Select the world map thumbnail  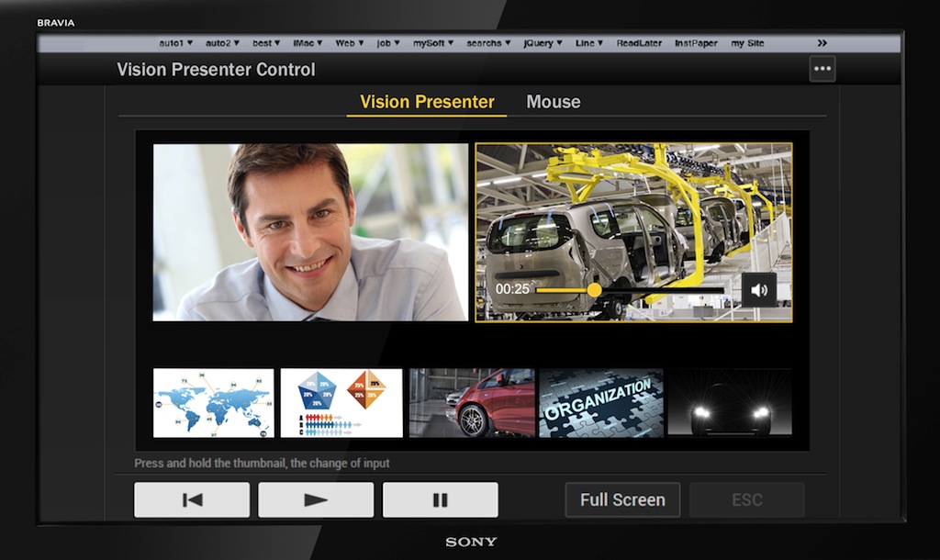pyautogui.click(x=213, y=403)
